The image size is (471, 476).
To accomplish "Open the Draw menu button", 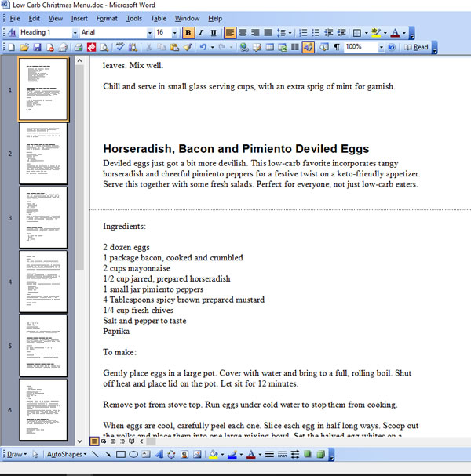I will tap(16, 455).
